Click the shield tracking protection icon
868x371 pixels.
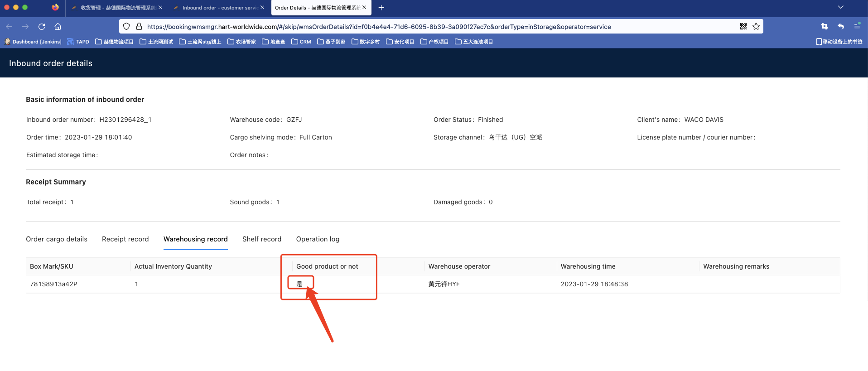pyautogui.click(x=127, y=27)
